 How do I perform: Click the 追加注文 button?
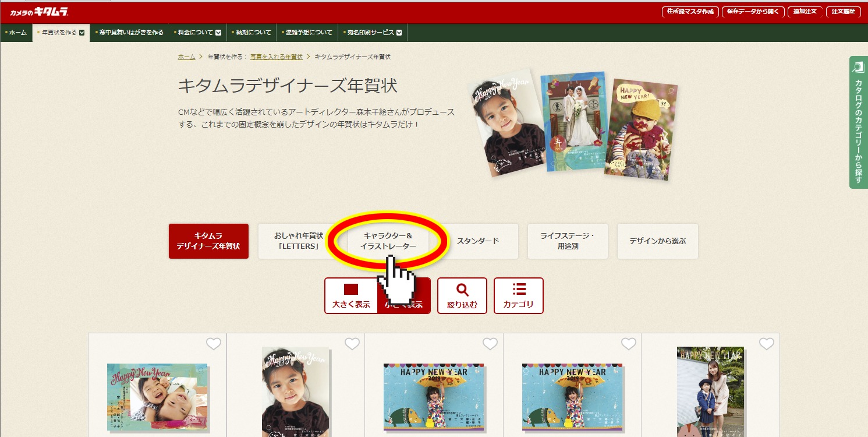(x=805, y=12)
